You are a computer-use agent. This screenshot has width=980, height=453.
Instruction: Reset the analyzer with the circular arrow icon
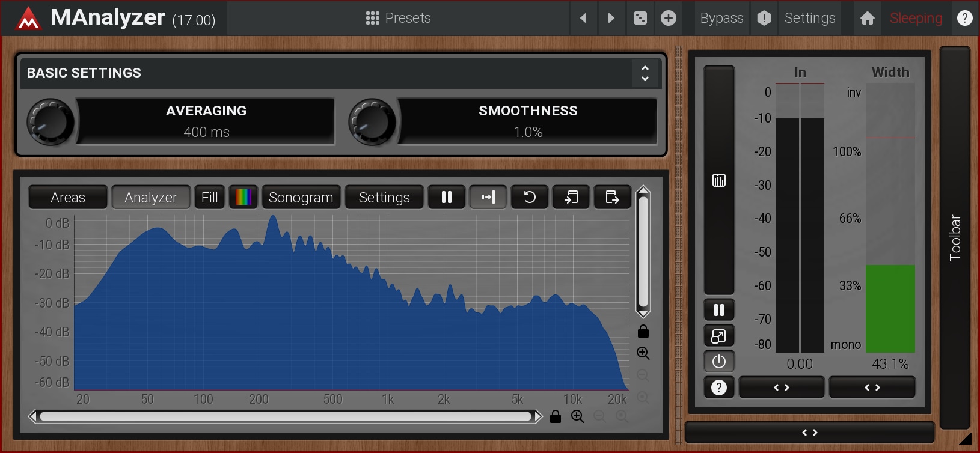[529, 197]
